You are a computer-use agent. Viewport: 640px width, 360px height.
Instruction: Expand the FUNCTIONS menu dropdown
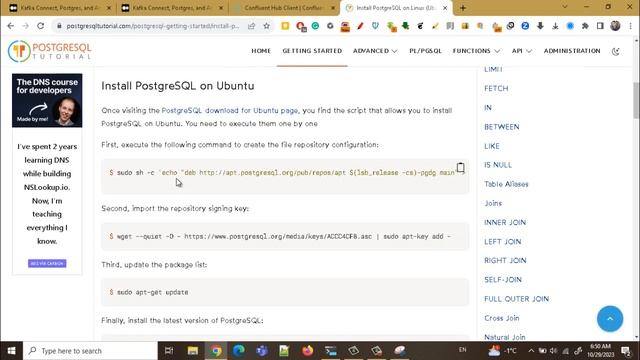[x=476, y=51]
